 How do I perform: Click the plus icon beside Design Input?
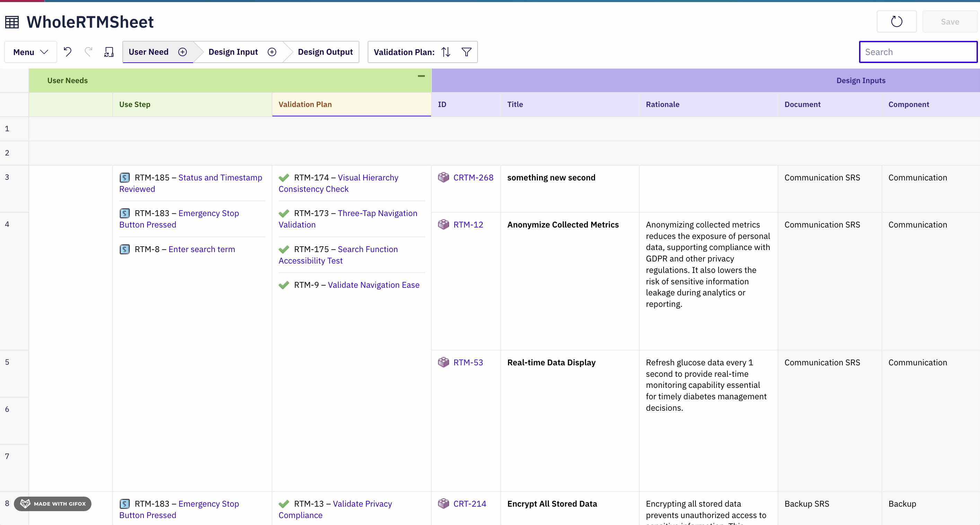tap(272, 52)
